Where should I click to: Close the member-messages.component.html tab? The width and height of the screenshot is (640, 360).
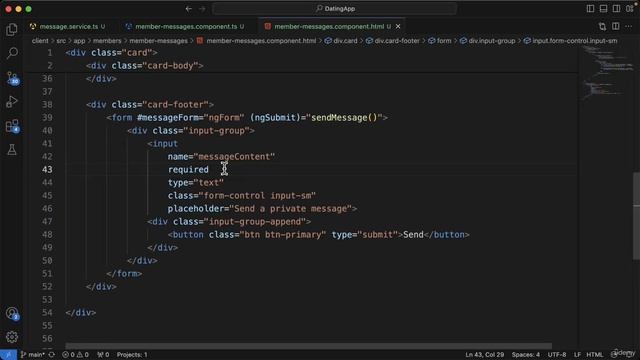point(398,27)
